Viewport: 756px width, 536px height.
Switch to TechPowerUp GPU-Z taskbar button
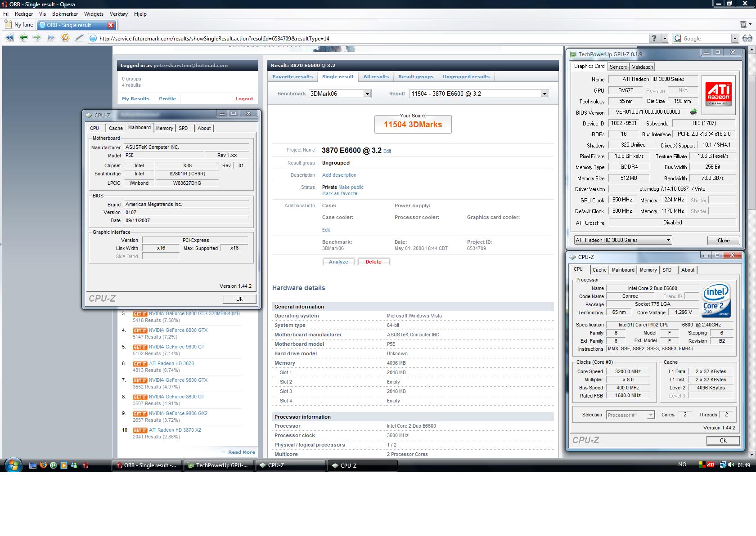tap(219, 465)
